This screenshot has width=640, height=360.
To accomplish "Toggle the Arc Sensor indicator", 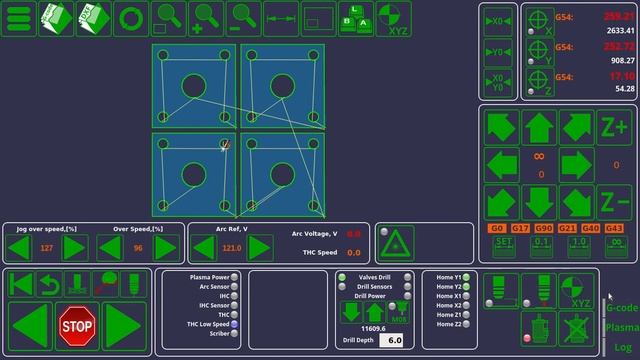I will tap(234, 287).
